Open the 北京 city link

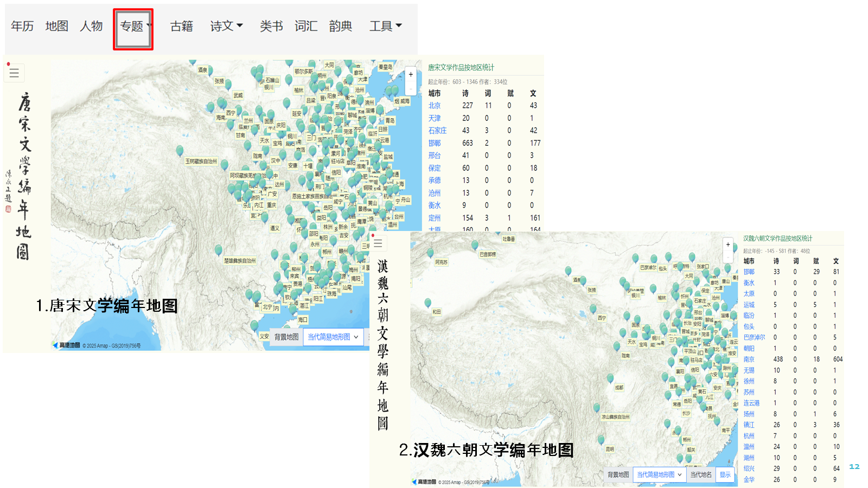pyautogui.click(x=435, y=106)
